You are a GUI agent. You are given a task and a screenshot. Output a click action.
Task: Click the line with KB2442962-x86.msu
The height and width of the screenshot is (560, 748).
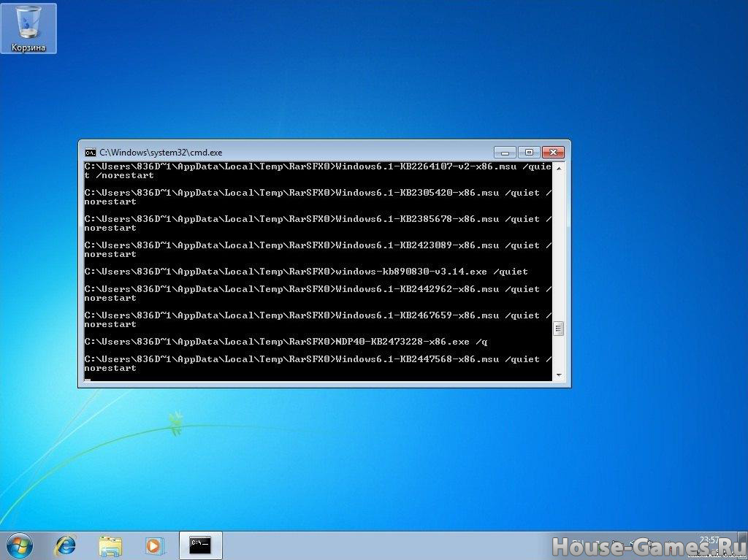click(x=318, y=294)
